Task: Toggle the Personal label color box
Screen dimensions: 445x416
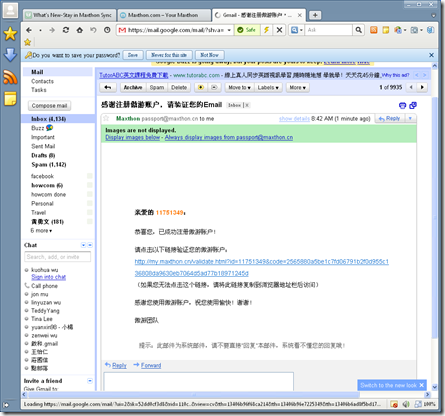Action: coord(89,203)
